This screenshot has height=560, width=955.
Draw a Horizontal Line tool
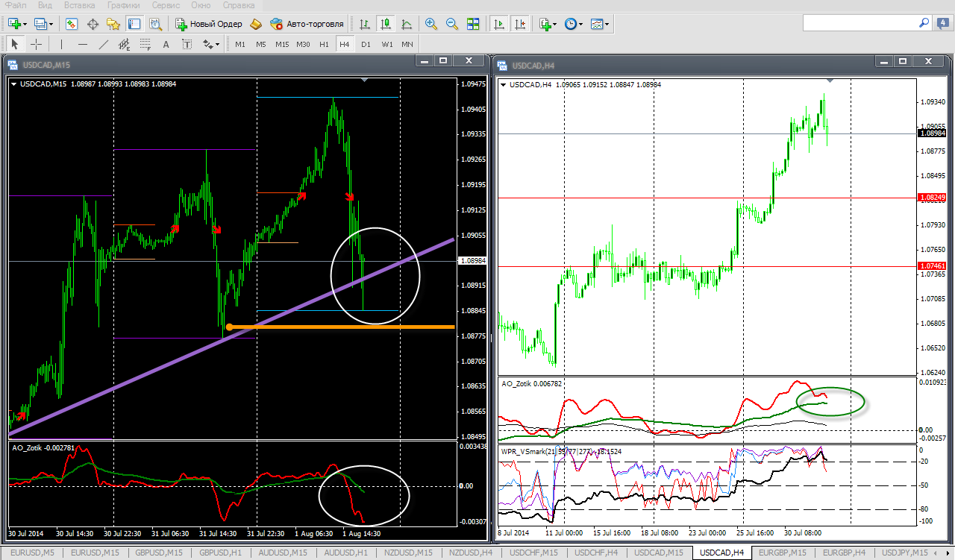pos(83,44)
